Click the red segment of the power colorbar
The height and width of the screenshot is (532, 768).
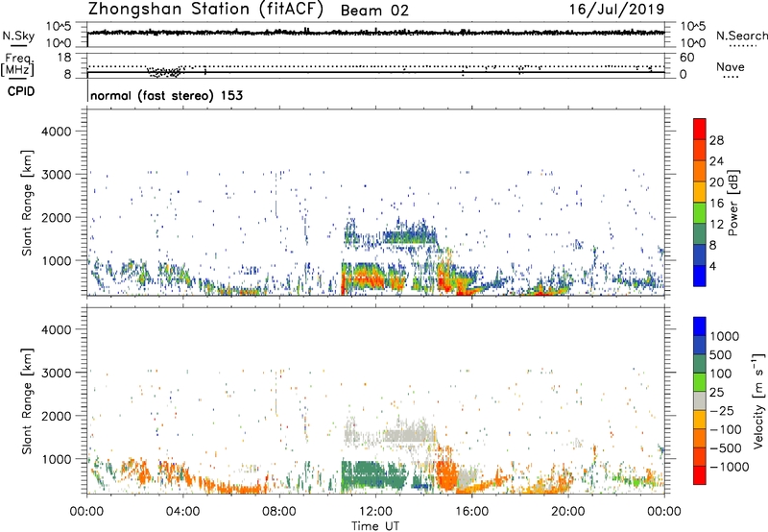pyautogui.click(x=700, y=129)
